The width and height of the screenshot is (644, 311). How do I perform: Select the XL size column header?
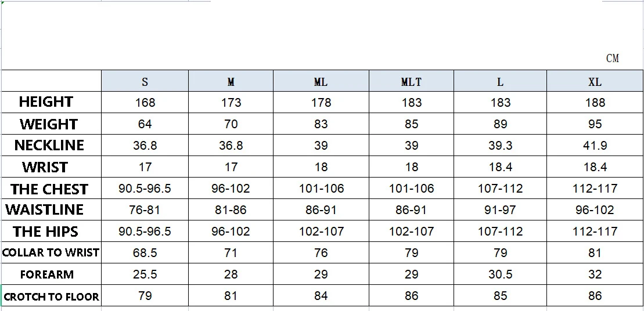click(x=595, y=82)
